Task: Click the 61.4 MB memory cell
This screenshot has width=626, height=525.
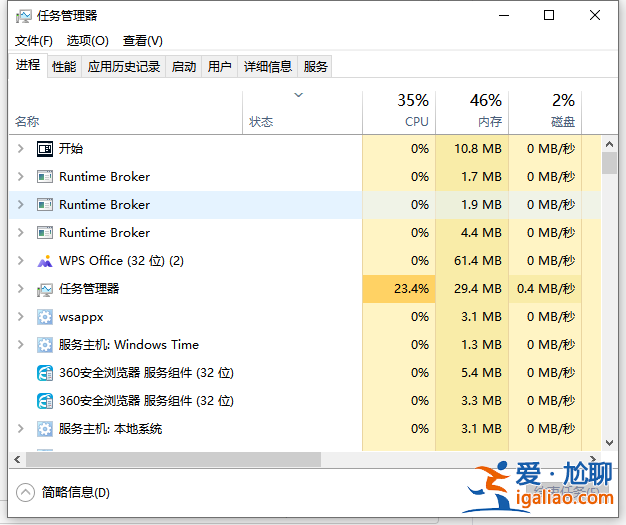Action: [472, 261]
